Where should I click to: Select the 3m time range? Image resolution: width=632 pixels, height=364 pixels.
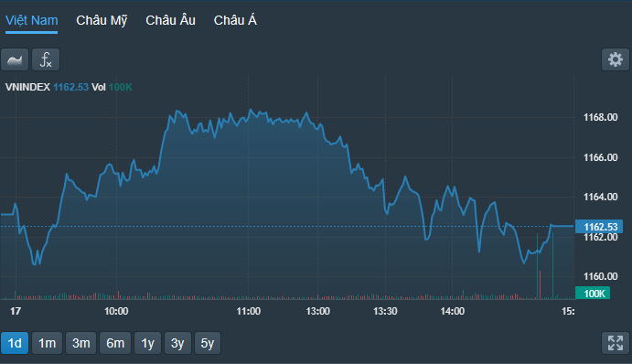(81, 343)
